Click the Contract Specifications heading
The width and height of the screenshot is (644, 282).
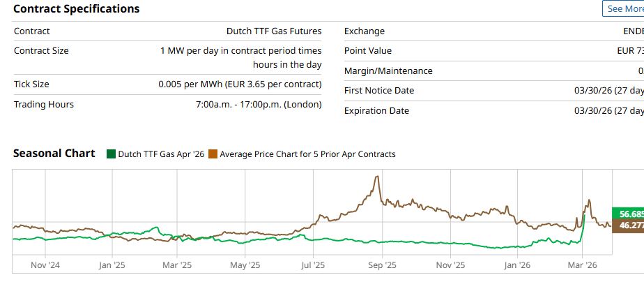[77, 9]
